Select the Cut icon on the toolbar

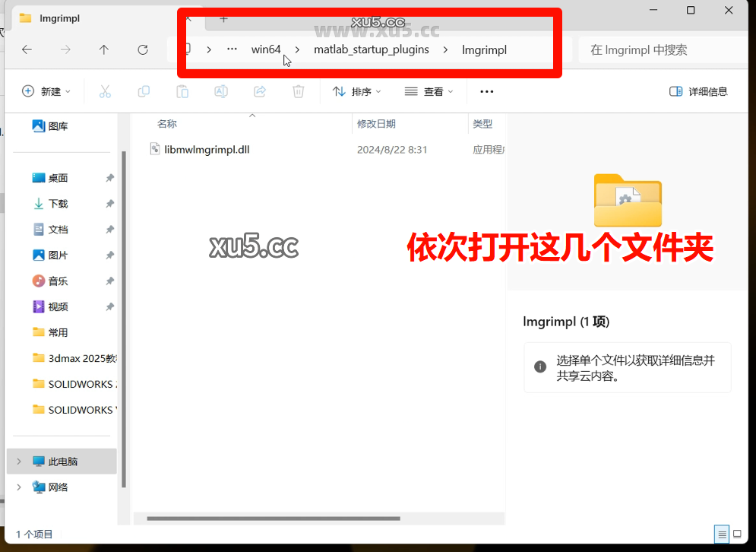click(105, 91)
